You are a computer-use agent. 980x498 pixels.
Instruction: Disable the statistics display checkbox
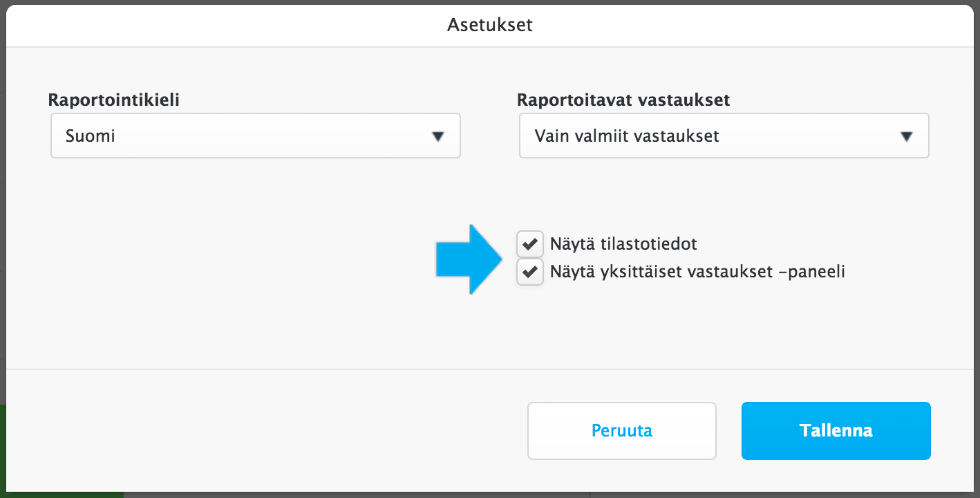coord(529,243)
